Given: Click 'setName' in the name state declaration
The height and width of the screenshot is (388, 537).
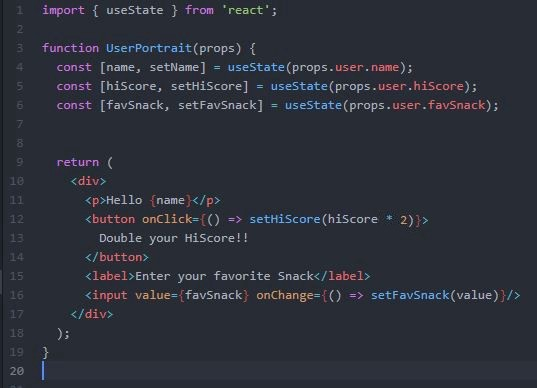Looking at the screenshot, I should coord(174,67).
